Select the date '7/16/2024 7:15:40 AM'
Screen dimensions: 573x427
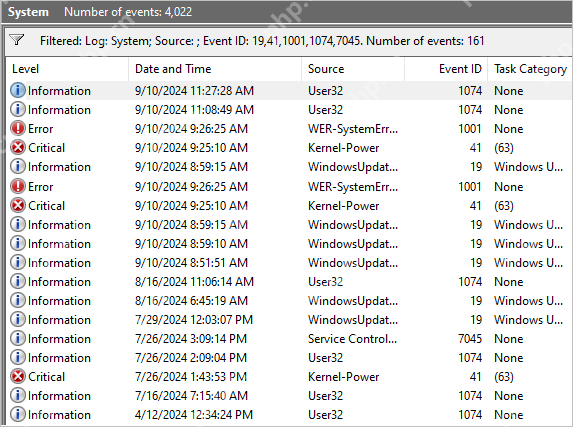pyautogui.click(x=191, y=396)
